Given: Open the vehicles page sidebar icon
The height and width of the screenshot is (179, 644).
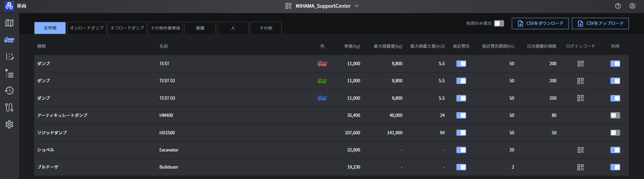Looking at the screenshot, I should [9, 40].
